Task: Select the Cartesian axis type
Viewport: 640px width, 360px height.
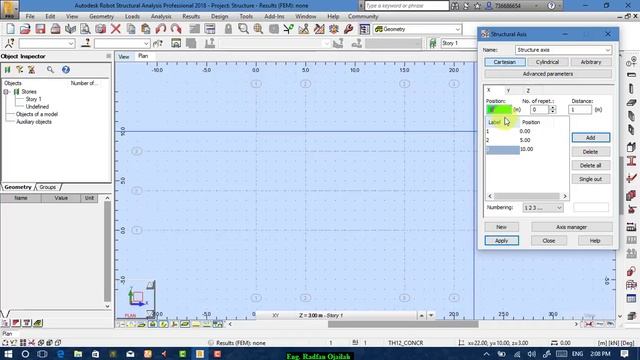Action: click(504, 62)
